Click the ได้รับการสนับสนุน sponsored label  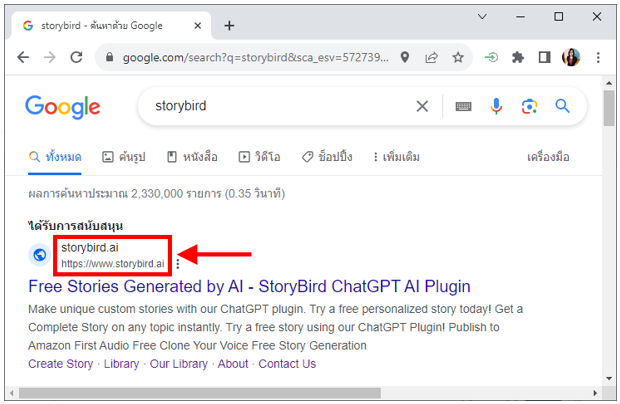click(x=76, y=226)
